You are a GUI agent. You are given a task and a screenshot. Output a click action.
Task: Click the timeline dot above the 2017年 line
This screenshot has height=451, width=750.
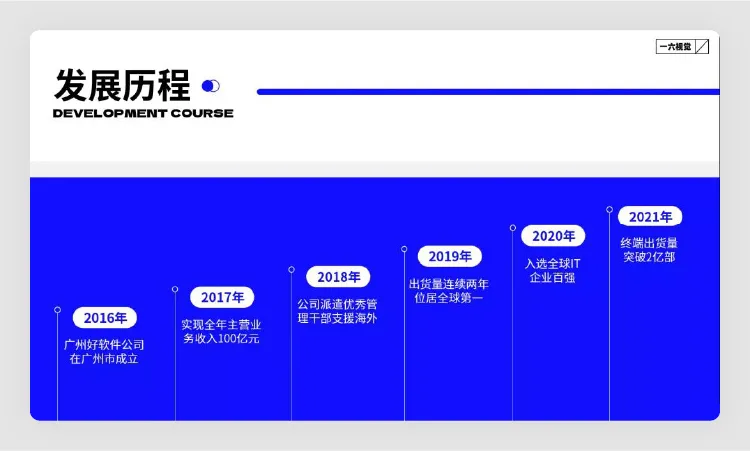click(x=175, y=289)
